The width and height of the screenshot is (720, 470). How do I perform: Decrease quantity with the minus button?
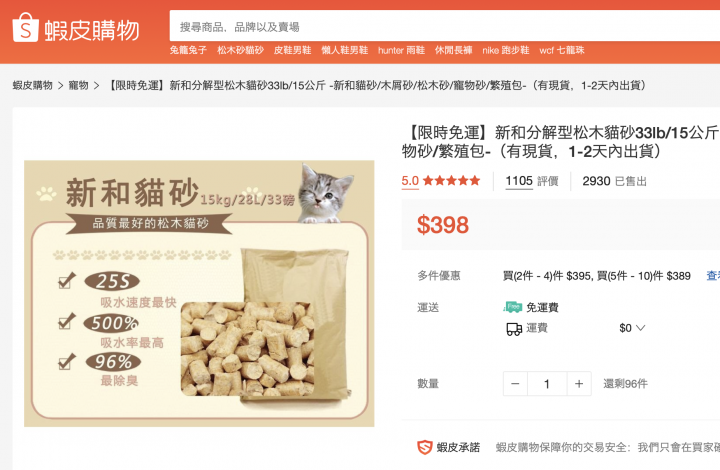[x=515, y=384]
